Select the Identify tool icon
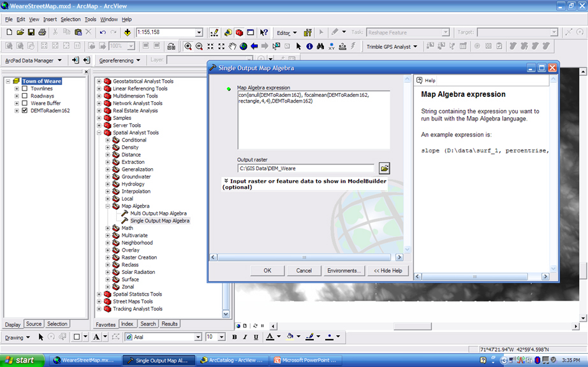The width and height of the screenshot is (588, 367). coord(309,47)
